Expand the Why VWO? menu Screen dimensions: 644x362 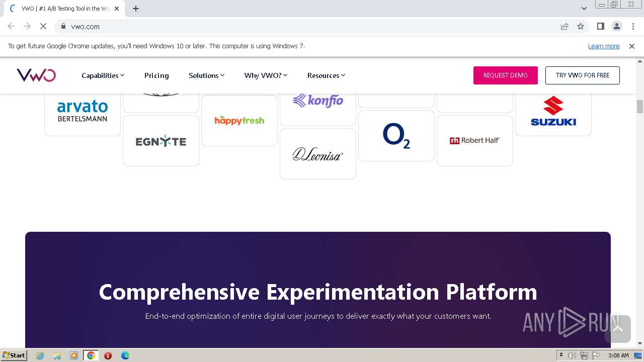point(266,75)
